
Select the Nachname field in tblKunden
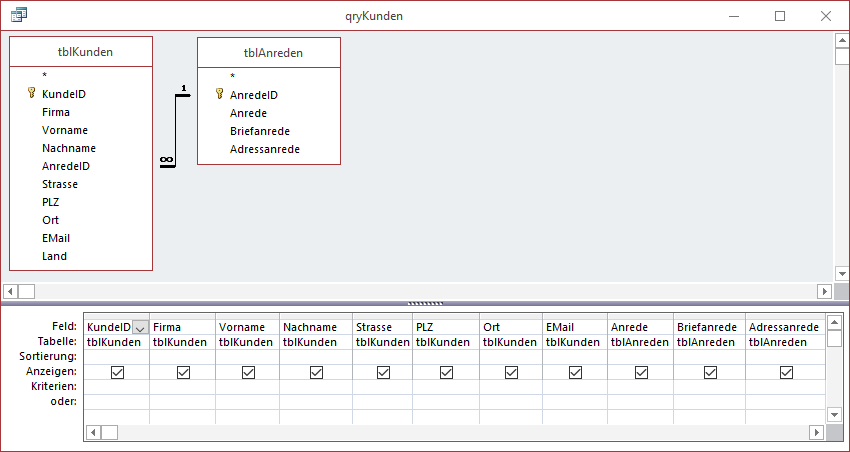[69, 148]
